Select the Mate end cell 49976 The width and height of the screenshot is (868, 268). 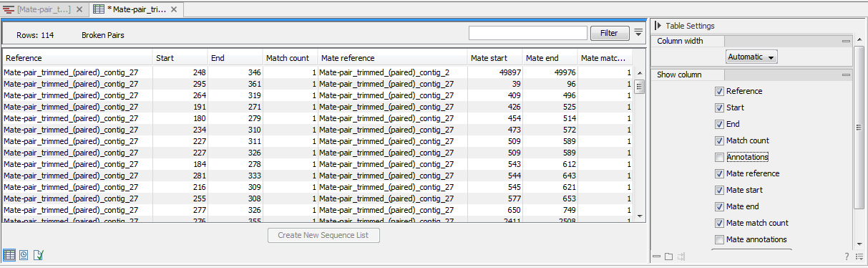pos(550,72)
